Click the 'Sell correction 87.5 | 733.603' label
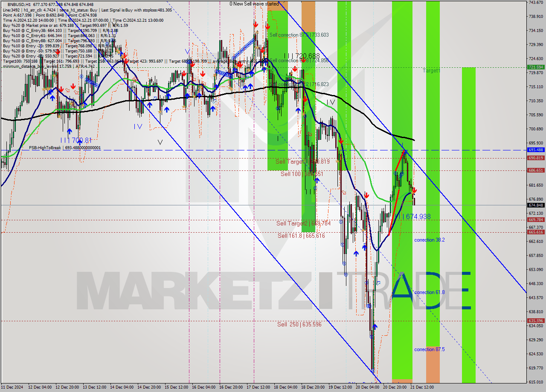Image resolution: width=546 pixels, height=392 pixels. tap(299, 35)
